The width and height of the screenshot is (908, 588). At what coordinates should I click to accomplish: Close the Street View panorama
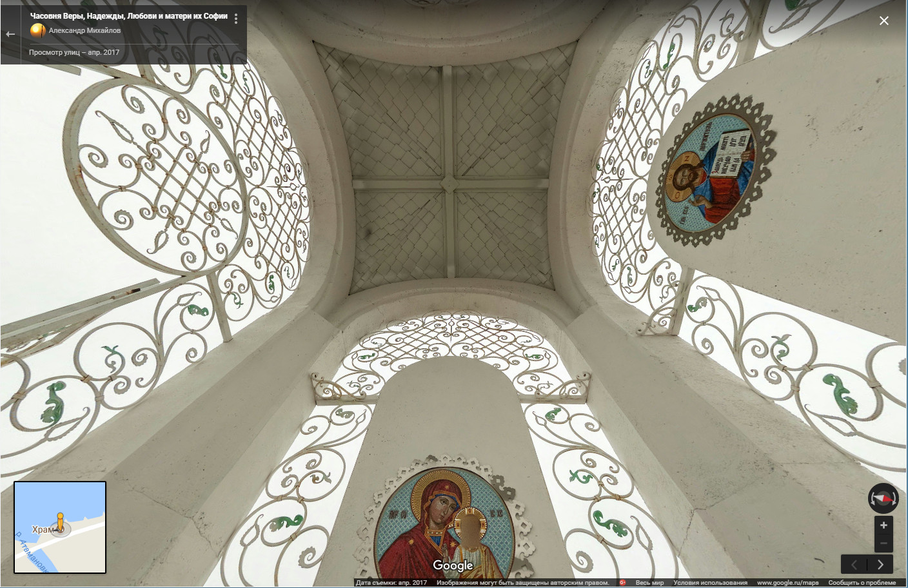click(x=884, y=21)
